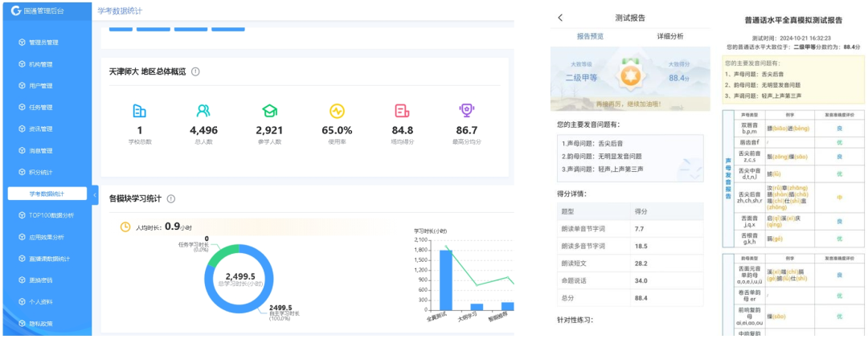Click info icon beside 各模块学习统计
The width and height of the screenshot is (868, 339).
pos(171,198)
